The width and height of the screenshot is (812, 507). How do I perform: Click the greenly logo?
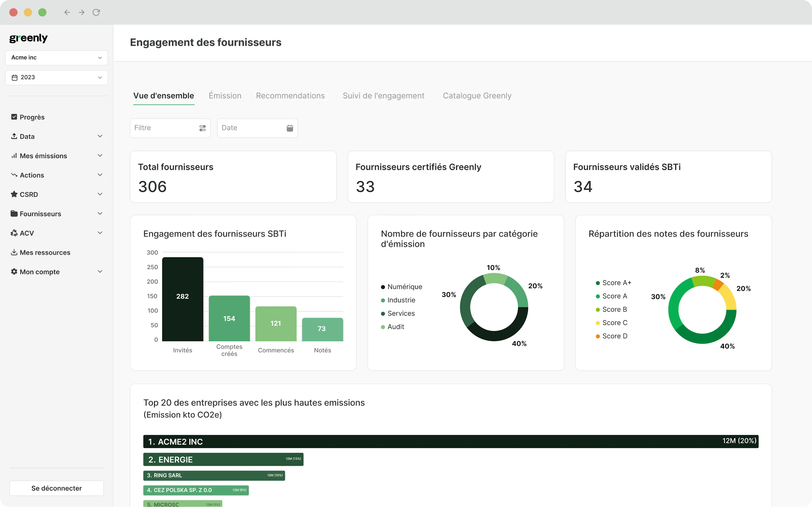(x=28, y=38)
